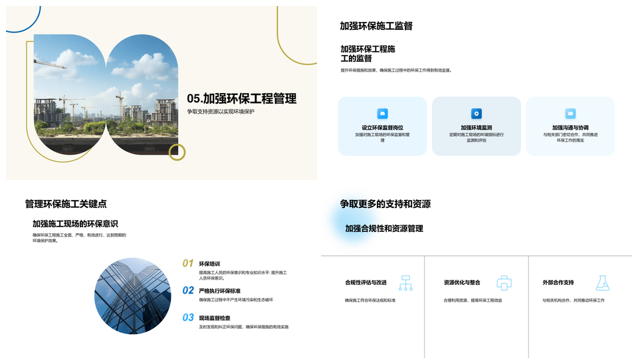Screen dimensions: 638x364
Task: Select the number 01 next to 环保培训
Action: tap(188, 264)
